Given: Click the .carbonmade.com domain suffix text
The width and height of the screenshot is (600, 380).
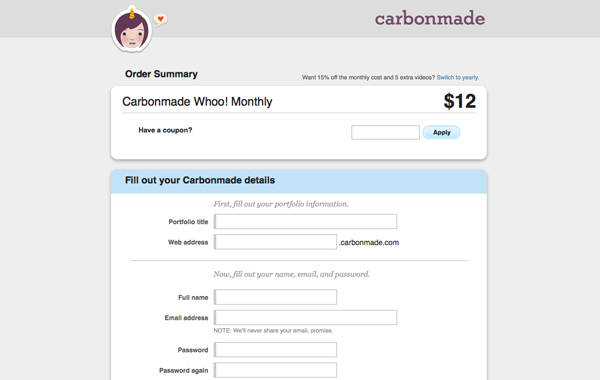Looking at the screenshot, I should point(369,243).
